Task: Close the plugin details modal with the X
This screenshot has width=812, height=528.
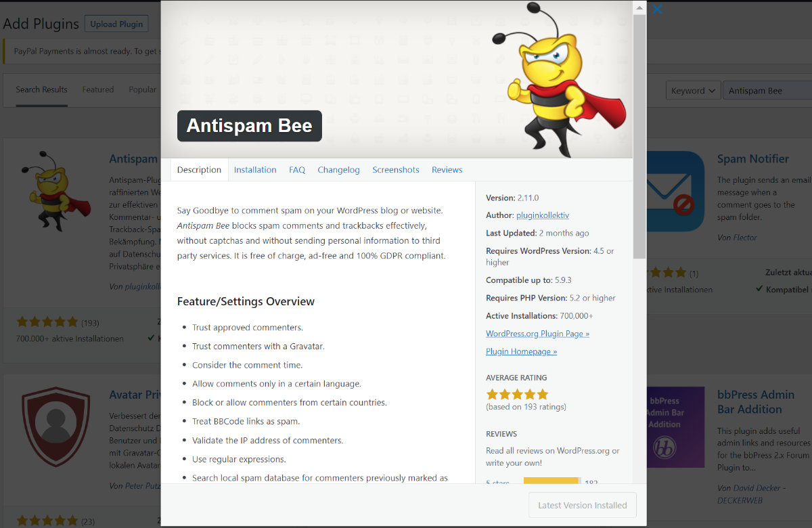Action: coord(656,9)
